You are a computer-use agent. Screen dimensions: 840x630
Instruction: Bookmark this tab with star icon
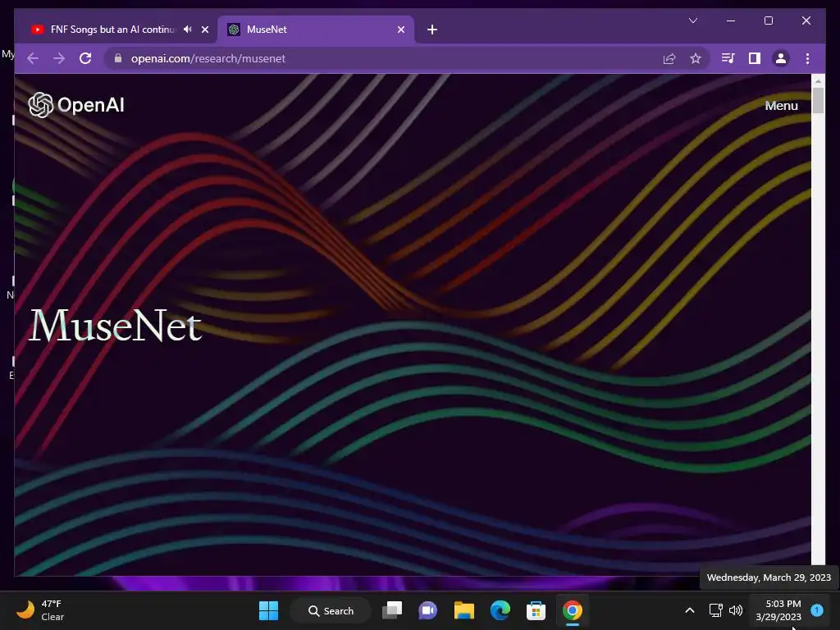pyautogui.click(x=696, y=58)
